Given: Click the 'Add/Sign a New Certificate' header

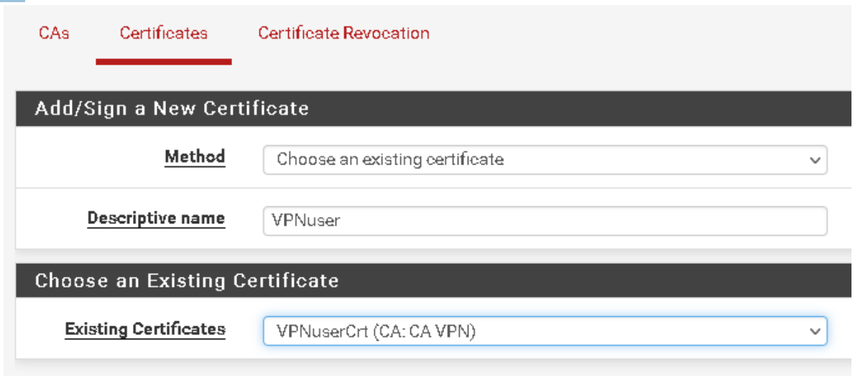Looking at the screenshot, I should click(x=172, y=109).
